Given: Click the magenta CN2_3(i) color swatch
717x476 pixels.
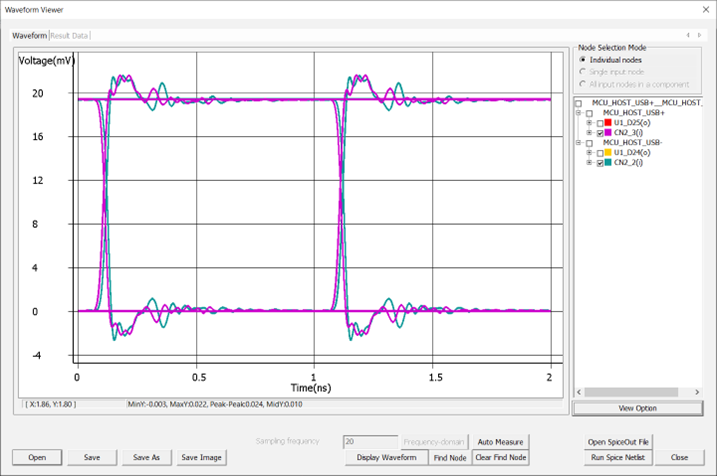Looking at the screenshot, I should pyautogui.click(x=609, y=133).
